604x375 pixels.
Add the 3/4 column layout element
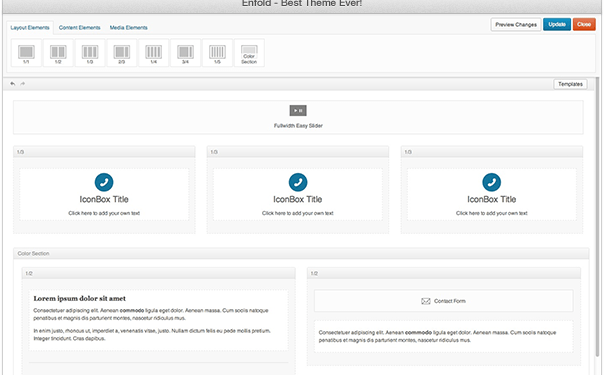click(x=185, y=53)
